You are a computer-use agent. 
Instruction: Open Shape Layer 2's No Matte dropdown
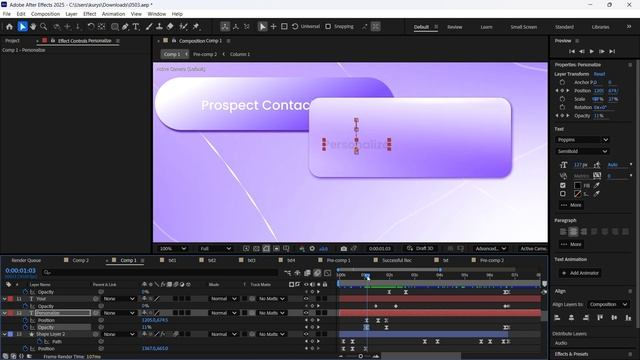click(x=271, y=334)
